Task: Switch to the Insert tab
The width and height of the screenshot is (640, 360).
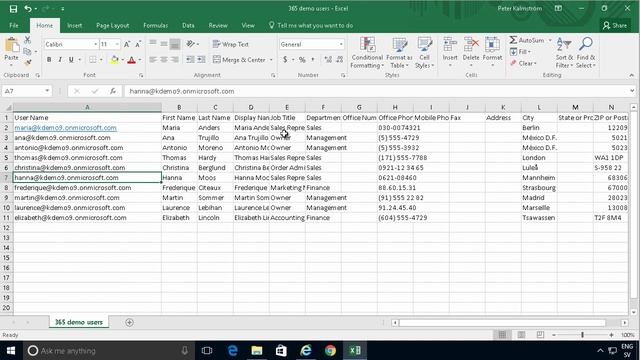Action: (x=74, y=25)
